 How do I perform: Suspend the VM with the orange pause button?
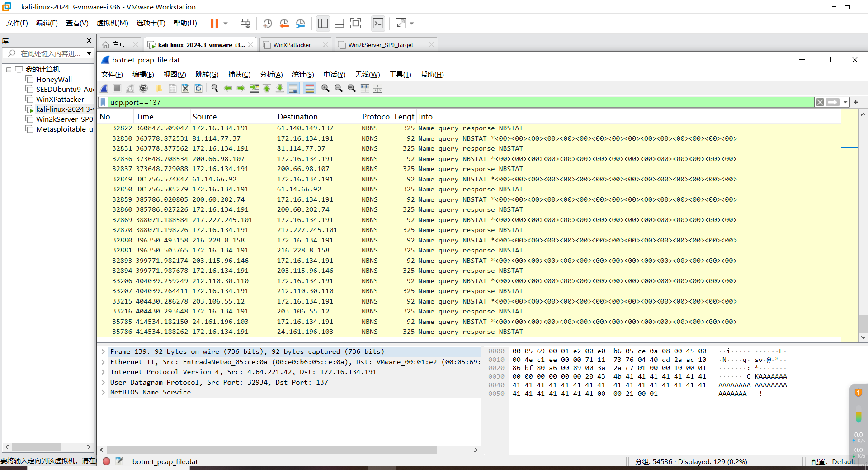214,23
